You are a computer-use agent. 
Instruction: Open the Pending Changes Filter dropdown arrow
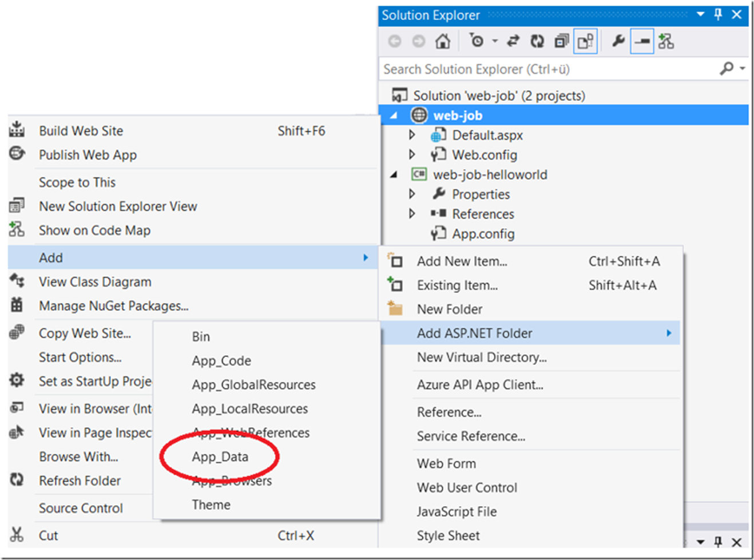pyautogui.click(x=495, y=41)
